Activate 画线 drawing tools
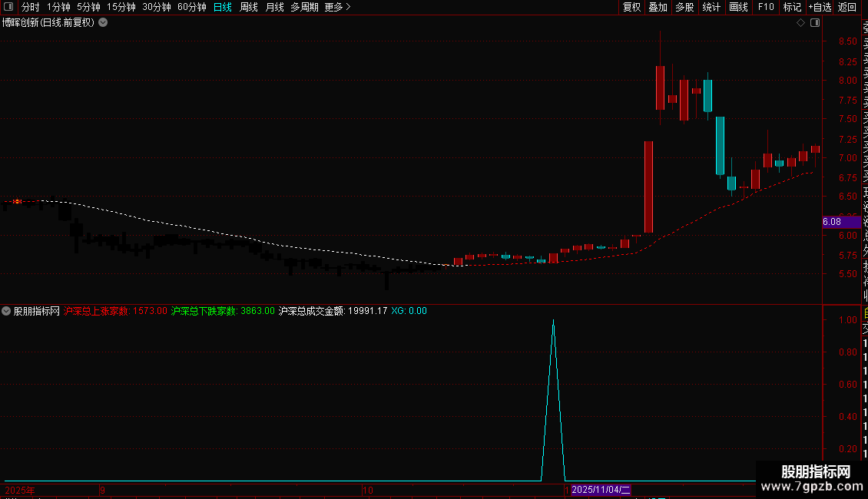868x499 pixels. (x=738, y=7)
